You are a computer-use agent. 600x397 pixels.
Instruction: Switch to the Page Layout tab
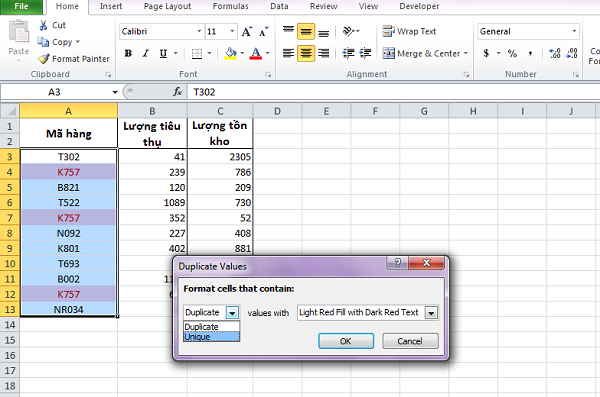[x=167, y=7]
